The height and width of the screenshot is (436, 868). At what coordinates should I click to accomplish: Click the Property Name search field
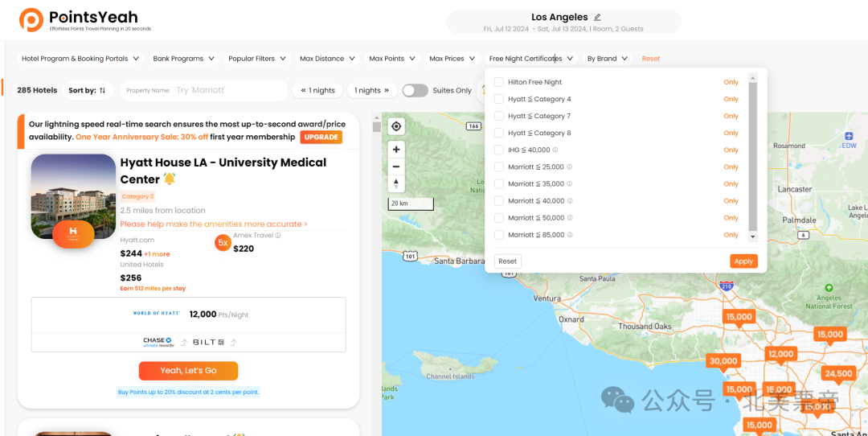pyautogui.click(x=203, y=90)
